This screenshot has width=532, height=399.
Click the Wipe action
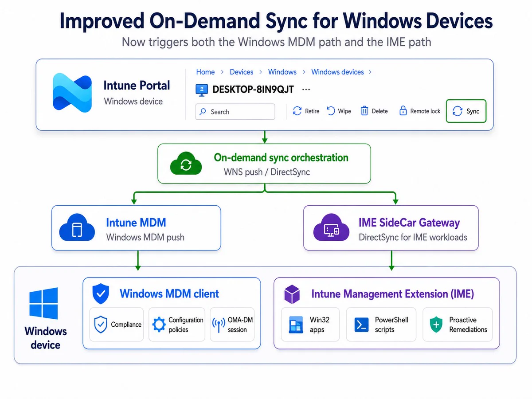[x=339, y=111]
